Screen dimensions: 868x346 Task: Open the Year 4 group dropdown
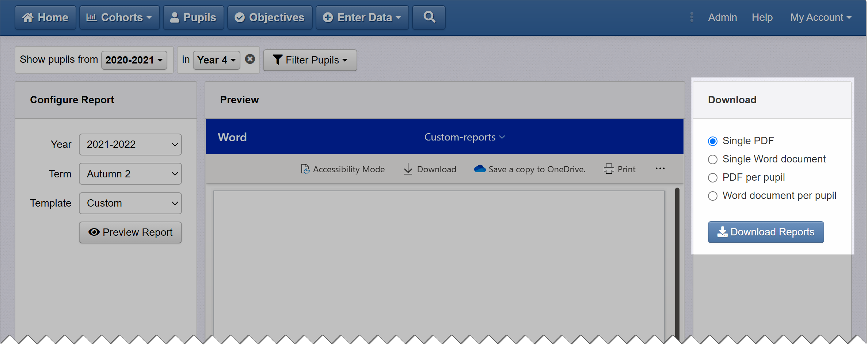coord(216,60)
